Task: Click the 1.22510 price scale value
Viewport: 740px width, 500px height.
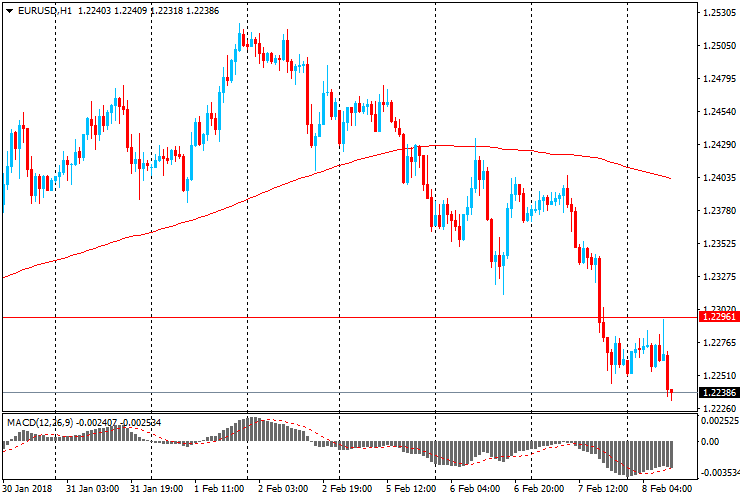Action: pyautogui.click(x=719, y=376)
